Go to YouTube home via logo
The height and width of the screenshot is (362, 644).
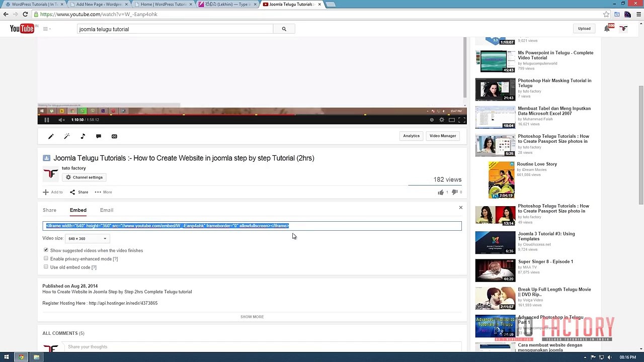coord(22,29)
